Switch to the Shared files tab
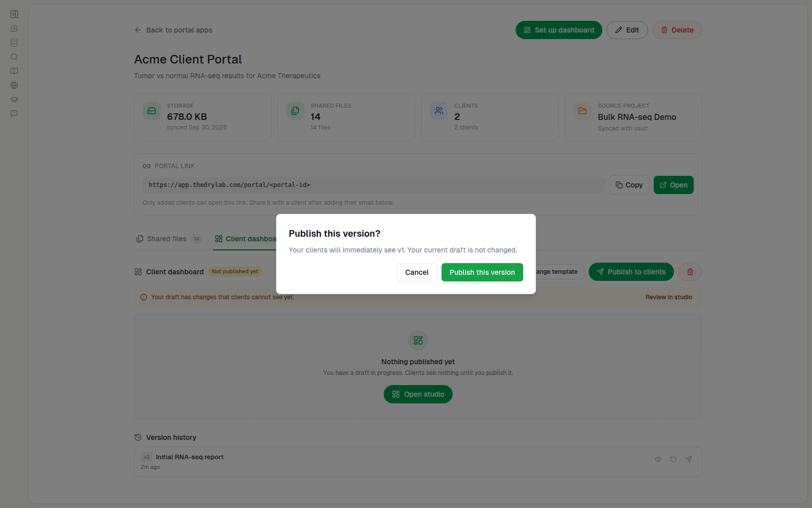 169,239
